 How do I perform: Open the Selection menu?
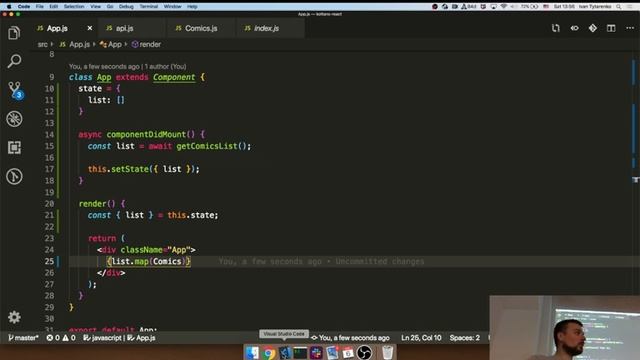click(x=74, y=7)
